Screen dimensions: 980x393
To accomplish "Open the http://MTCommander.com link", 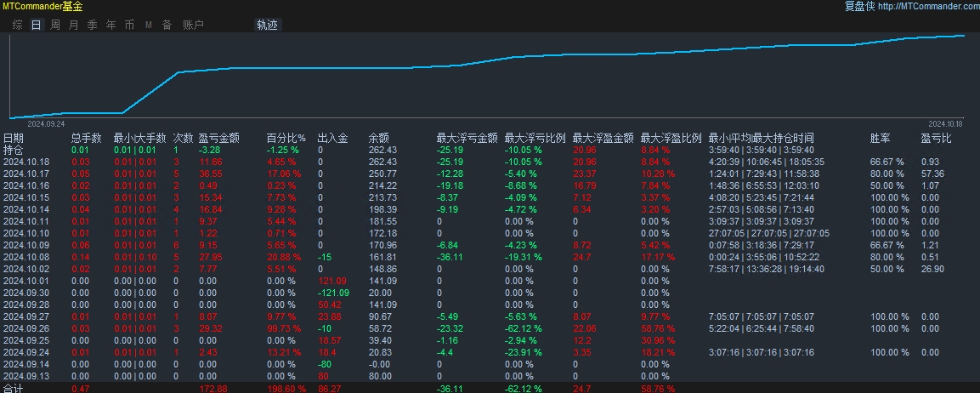I will point(928,6).
